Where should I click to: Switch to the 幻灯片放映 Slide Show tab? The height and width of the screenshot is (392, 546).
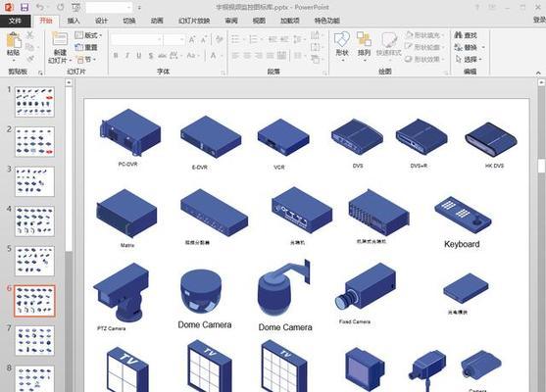[194, 21]
